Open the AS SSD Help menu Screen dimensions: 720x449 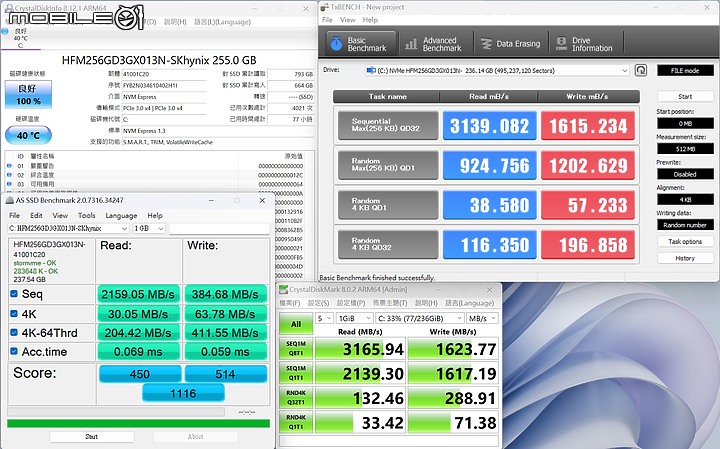(x=155, y=215)
